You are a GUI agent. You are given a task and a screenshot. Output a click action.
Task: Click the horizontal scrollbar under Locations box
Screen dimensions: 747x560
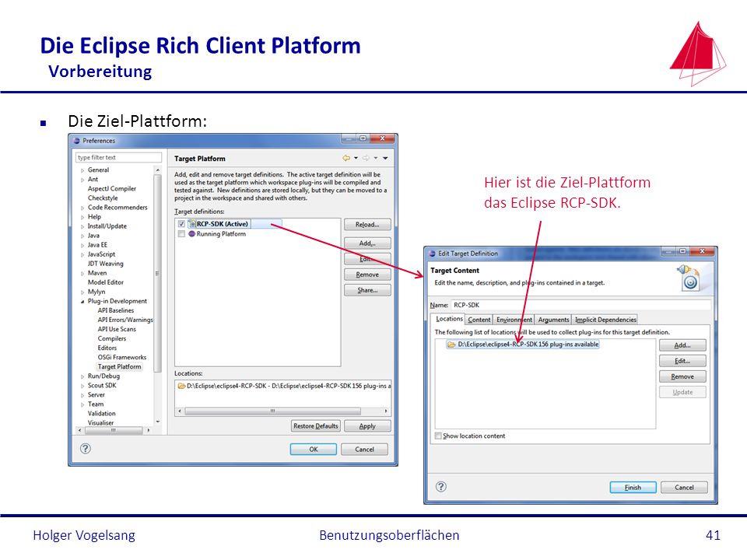coord(282,411)
